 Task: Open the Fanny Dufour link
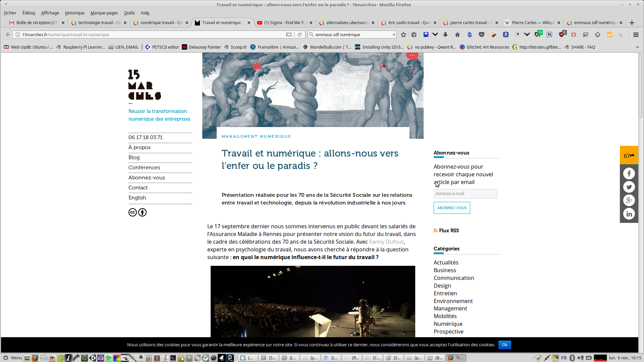(x=386, y=242)
